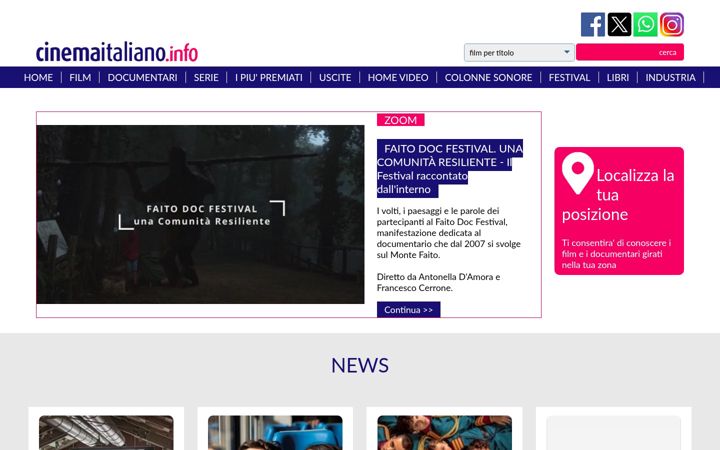720x450 pixels.
Task: Click 'Localizza la tua posizione' box
Action: 619,211
